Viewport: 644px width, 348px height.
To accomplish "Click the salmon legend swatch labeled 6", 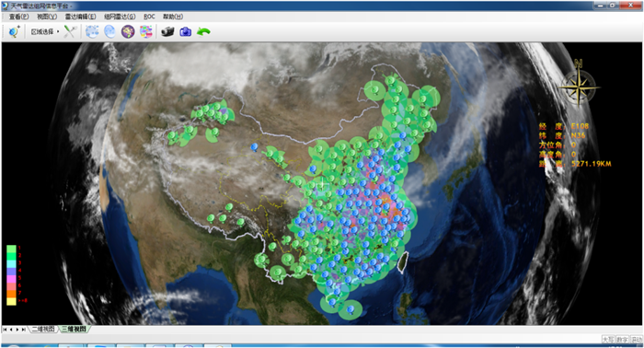I will tap(11, 286).
